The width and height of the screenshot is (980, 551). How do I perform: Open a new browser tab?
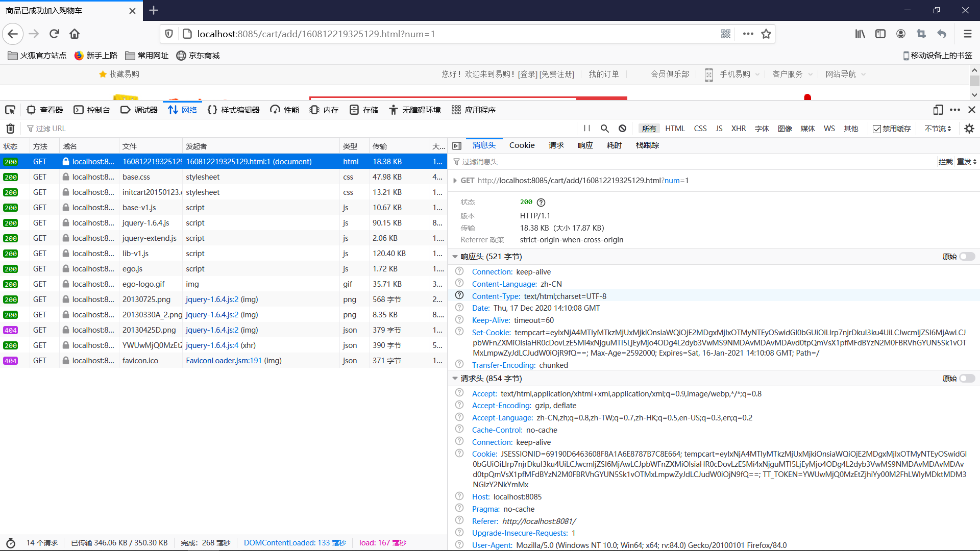click(154, 10)
